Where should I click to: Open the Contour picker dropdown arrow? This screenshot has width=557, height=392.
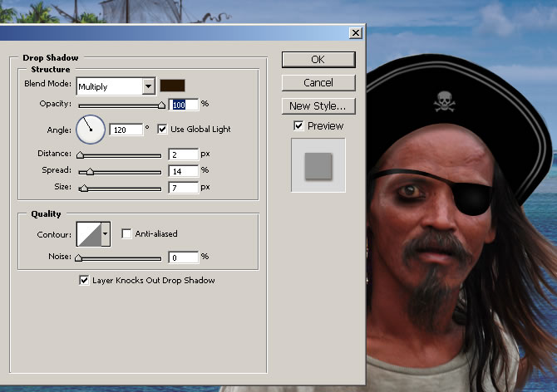[x=106, y=233]
